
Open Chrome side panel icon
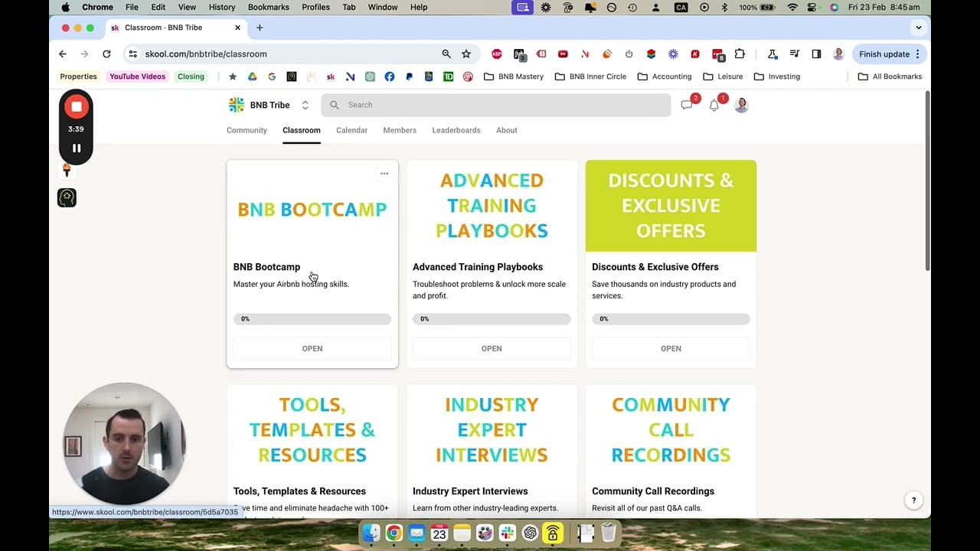click(816, 54)
